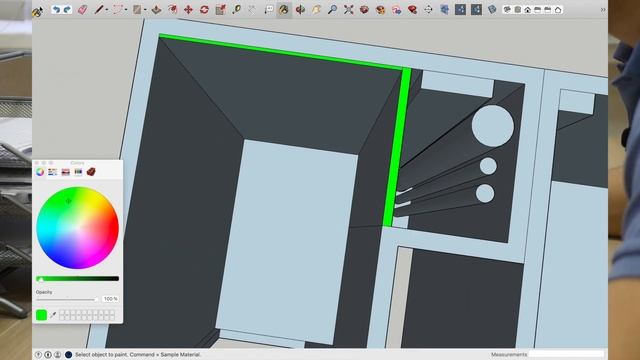Click the person-shaped status bar icon
640x360 pixels.
pos(58,355)
